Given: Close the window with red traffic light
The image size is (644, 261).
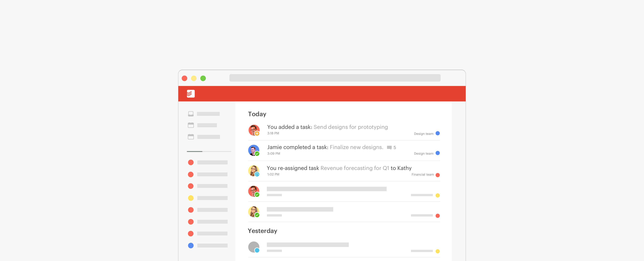Looking at the screenshot, I should pos(185,78).
